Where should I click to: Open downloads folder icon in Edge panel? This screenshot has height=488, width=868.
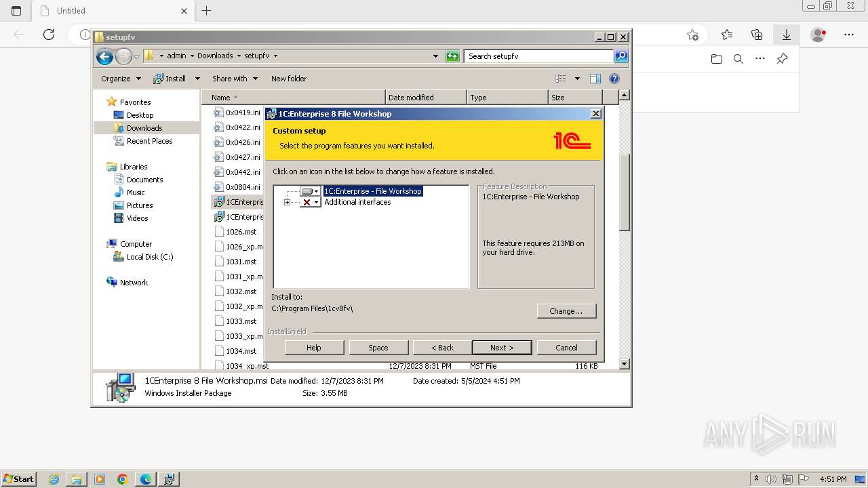(717, 59)
